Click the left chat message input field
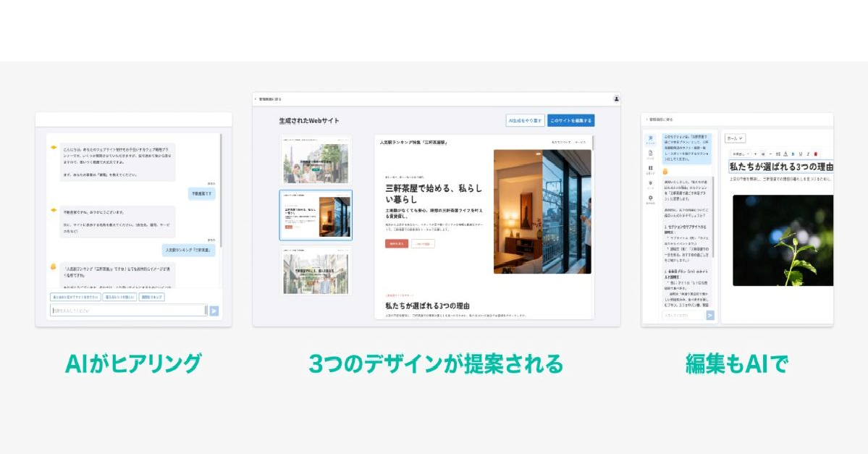The height and width of the screenshot is (454, 868). [129, 311]
